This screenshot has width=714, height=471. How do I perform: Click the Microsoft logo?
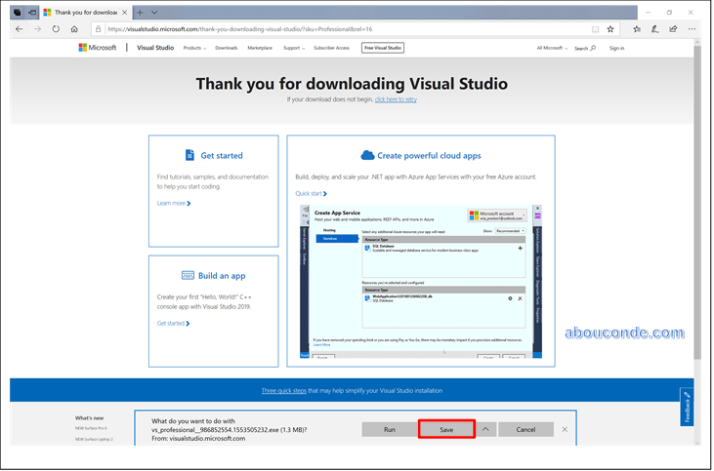[x=97, y=47]
